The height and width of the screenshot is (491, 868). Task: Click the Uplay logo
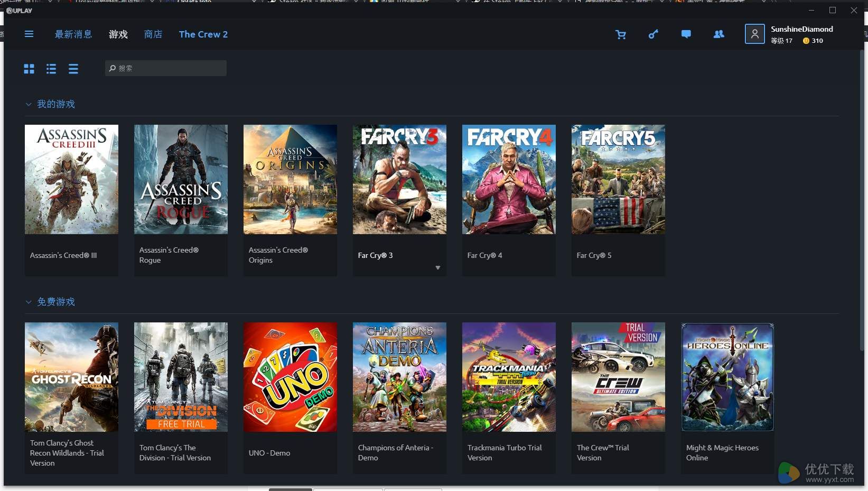[19, 11]
